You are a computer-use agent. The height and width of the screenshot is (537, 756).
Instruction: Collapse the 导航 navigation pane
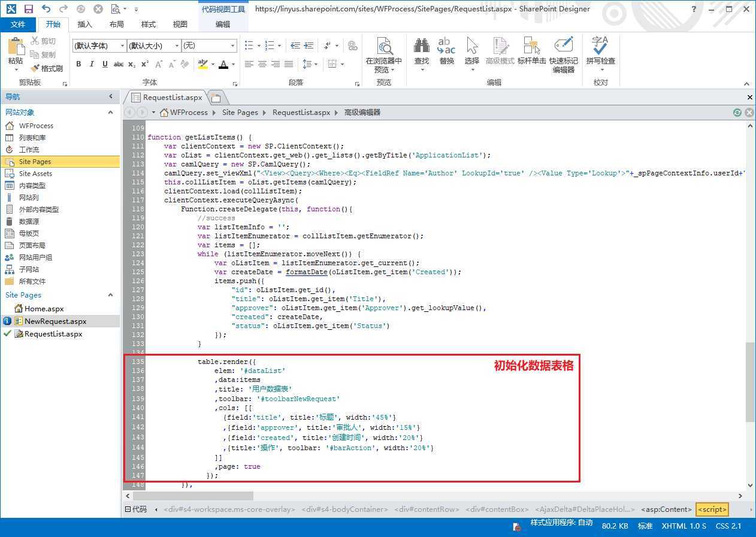point(111,96)
